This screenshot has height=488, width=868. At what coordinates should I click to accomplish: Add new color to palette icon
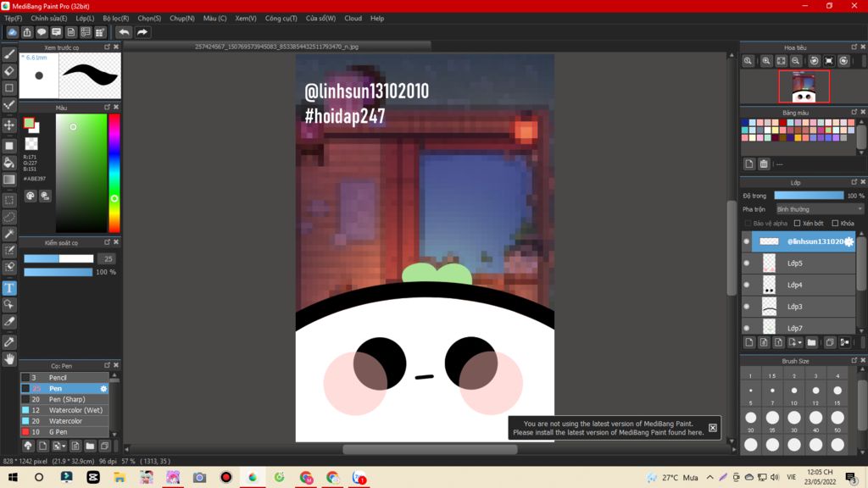[749, 164]
